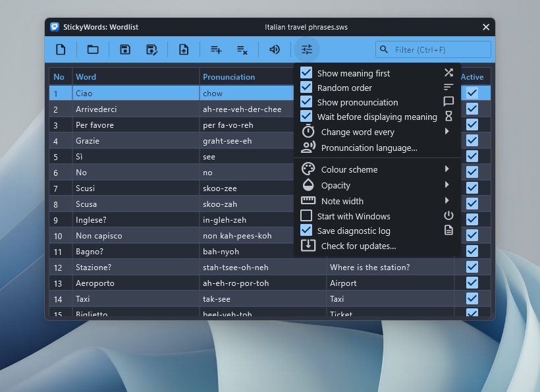Expand the Change word every submenu arrow
Viewport: 540px width, 392px height.
click(446, 131)
